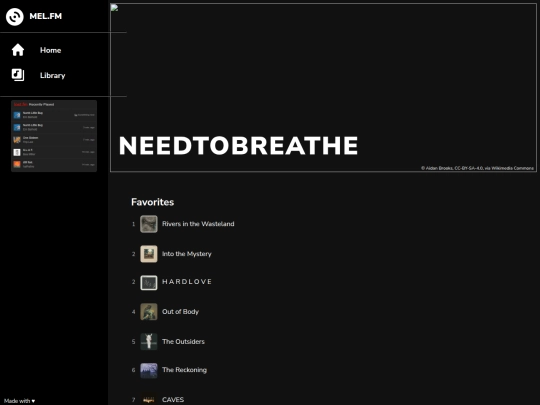Select the CAVES title
Screen dimensions: 540x405
point(173,400)
